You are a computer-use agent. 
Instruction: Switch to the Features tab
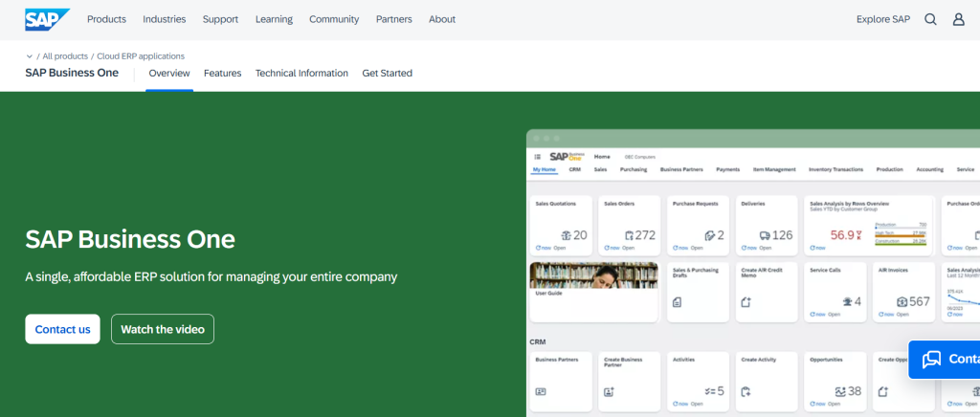point(222,73)
